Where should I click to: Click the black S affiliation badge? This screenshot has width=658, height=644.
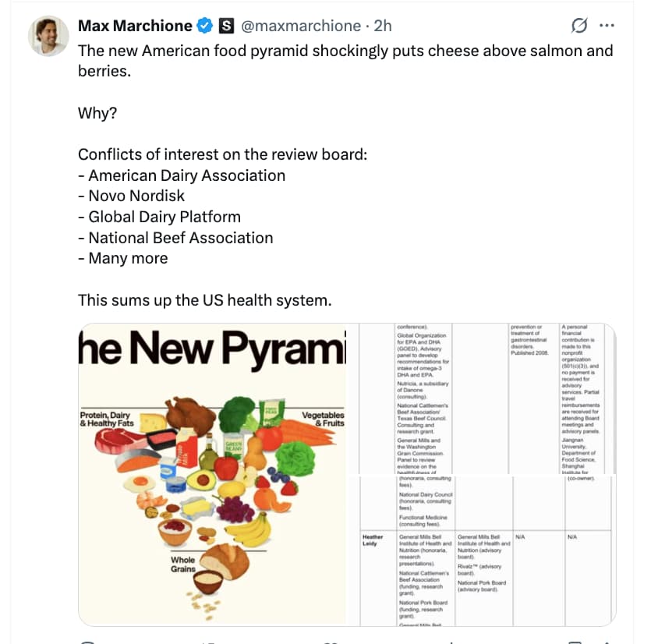pyautogui.click(x=225, y=26)
